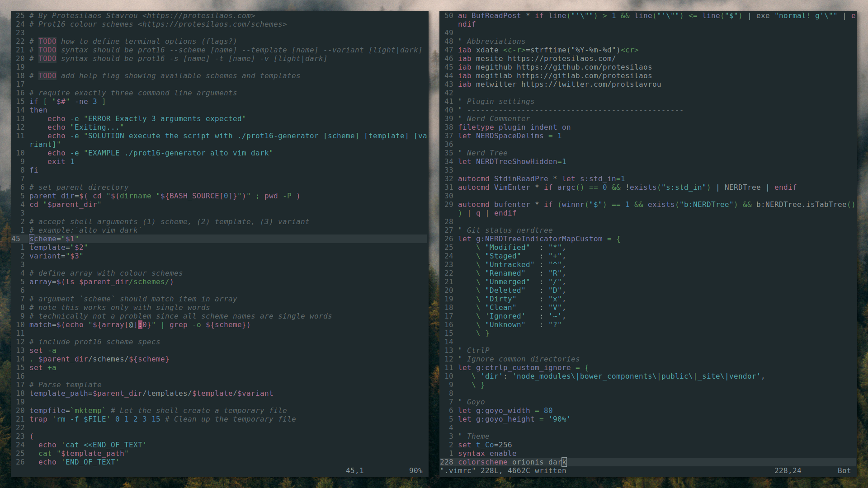Image resolution: width=868 pixels, height=488 pixels.
Task: Click the scheme variable assignment line
Action: 54,239
